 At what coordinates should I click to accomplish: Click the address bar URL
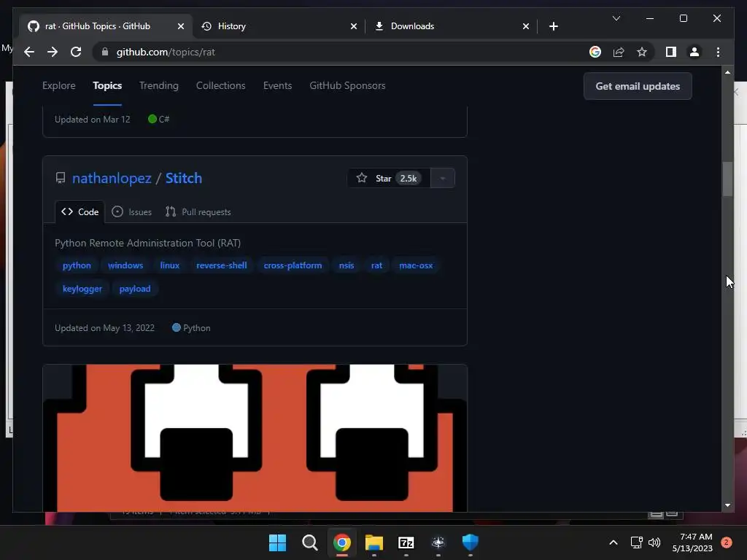pyautogui.click(x=166, y=52)
